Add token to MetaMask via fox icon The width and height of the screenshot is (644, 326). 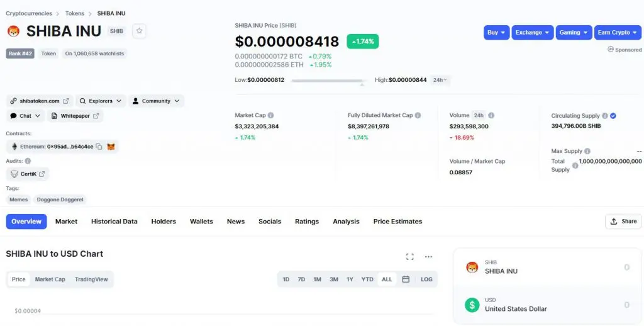(x=111, y=147)
